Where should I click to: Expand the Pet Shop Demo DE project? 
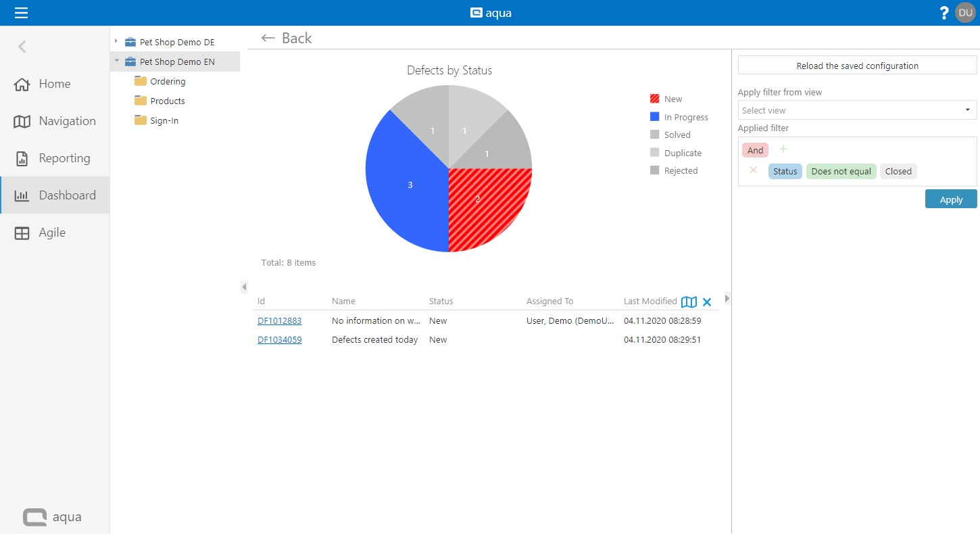[x=116, y=42]
